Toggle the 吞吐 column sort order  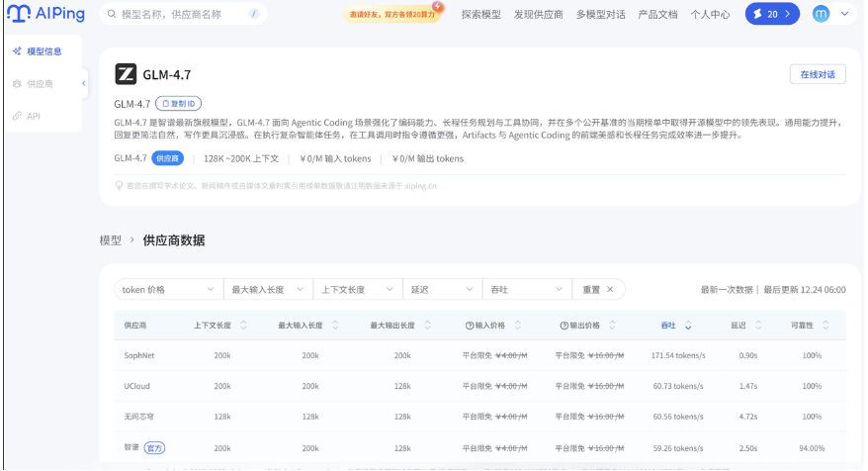(688, 326)
